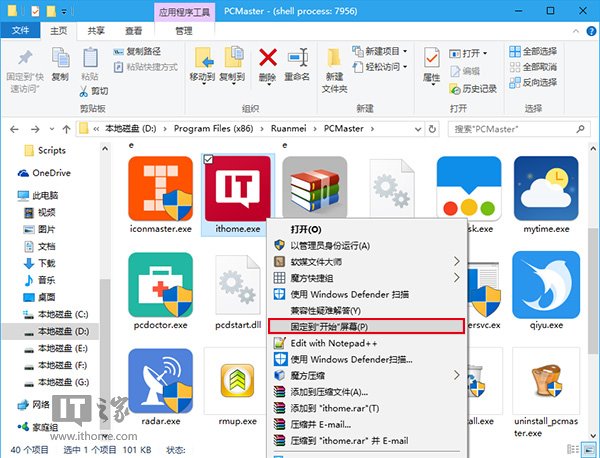Open the help question mark icon
Screen dimensions: 600x458
point(591,31)
